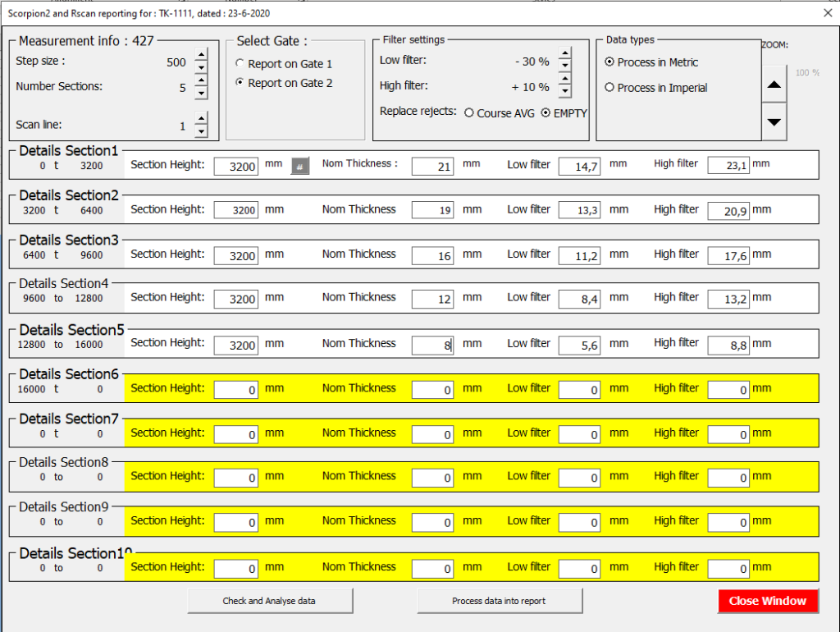Viewport: 840px width, 632px height.
Task: Edit Section10 Section Height field
Action: click(x=235, y=569)
